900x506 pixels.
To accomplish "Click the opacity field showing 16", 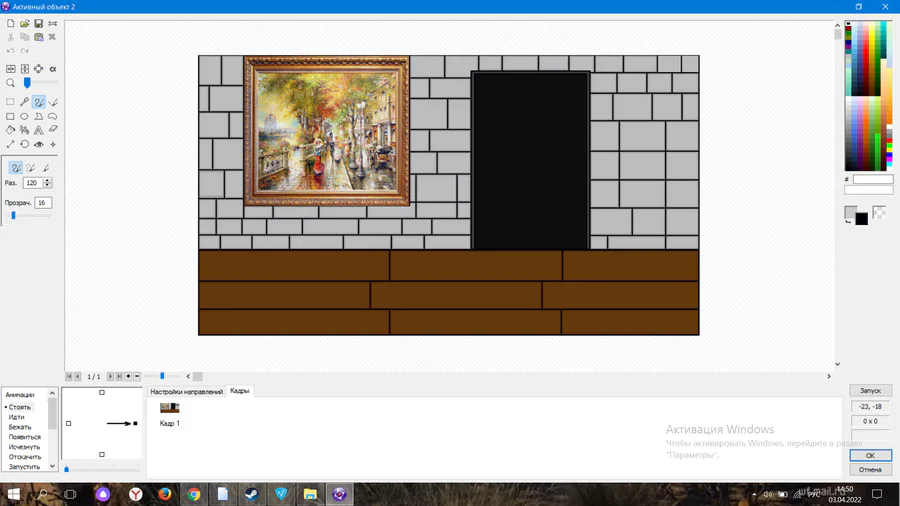I will click(x=42, y=203).
